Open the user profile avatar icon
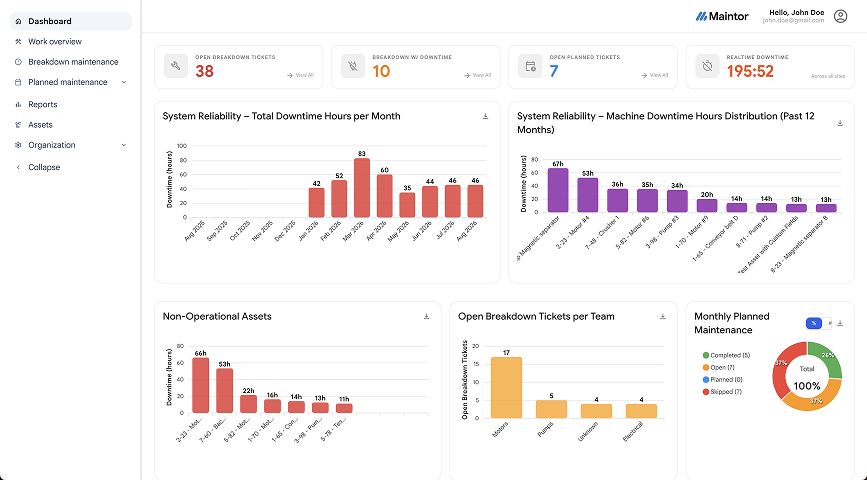 coord(840,16)
